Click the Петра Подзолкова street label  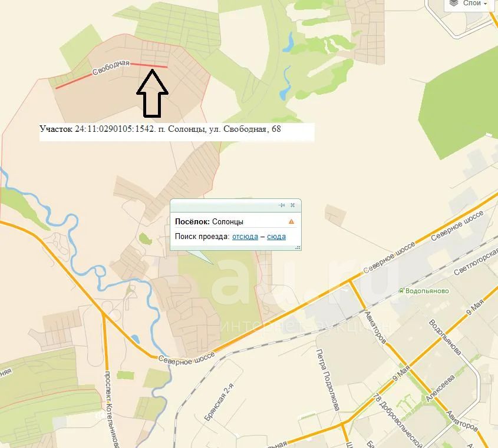328,380
